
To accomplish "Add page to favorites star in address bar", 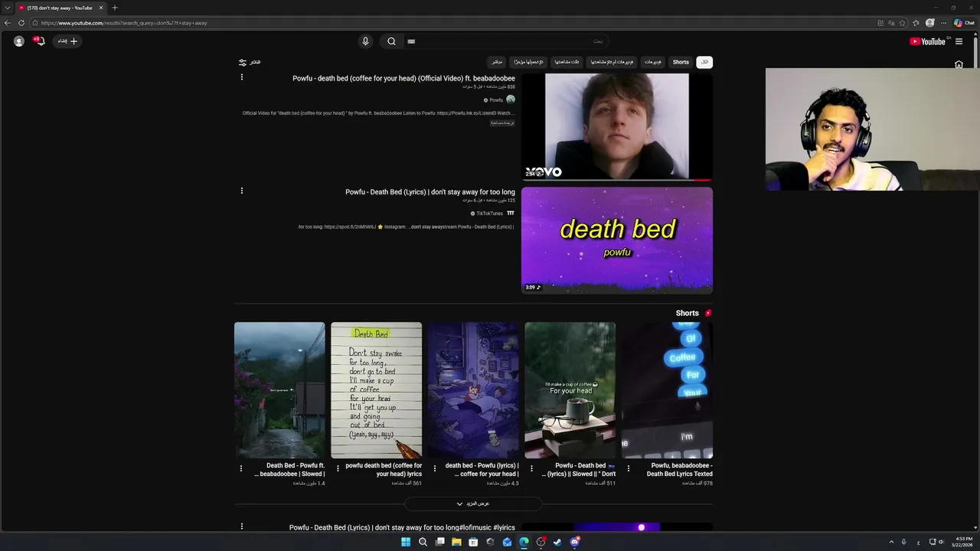I will 903,23.
